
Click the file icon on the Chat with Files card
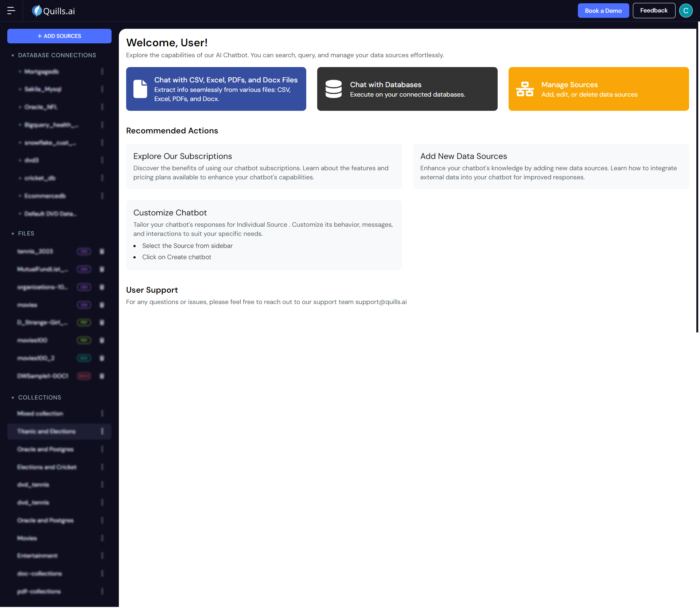(x=140, y=89)
